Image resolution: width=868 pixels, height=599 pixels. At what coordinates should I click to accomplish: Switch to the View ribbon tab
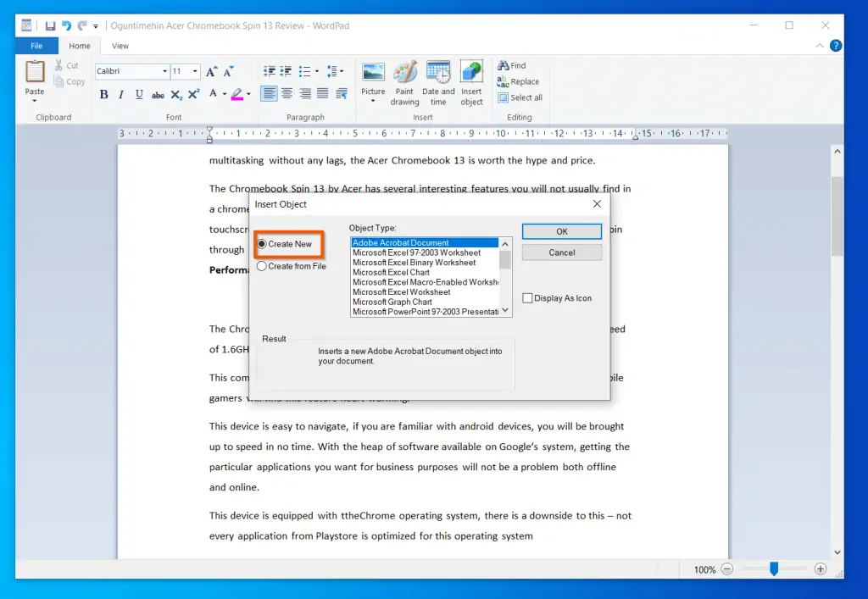pyautogui.click(x=120, y=46)
